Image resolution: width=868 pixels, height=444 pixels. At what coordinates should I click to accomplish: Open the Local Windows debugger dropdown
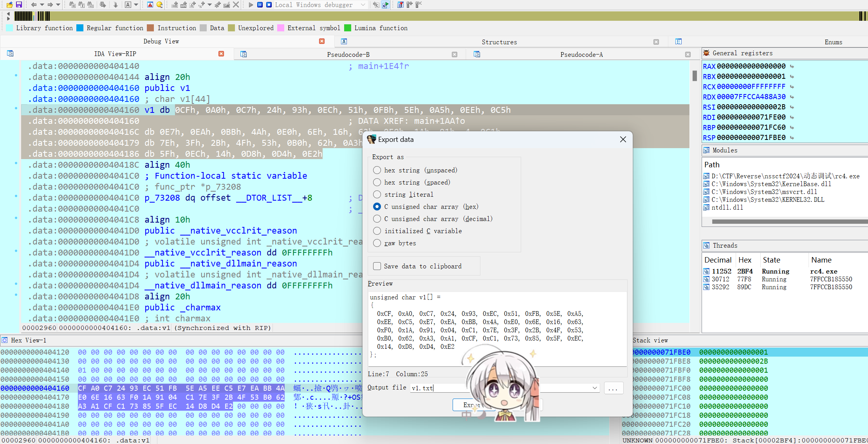tap(363, 5)
